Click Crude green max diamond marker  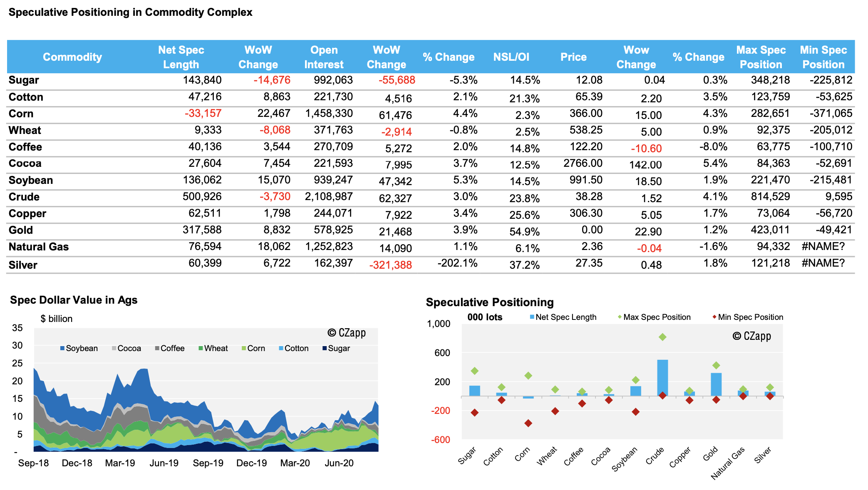coord(662,337)
